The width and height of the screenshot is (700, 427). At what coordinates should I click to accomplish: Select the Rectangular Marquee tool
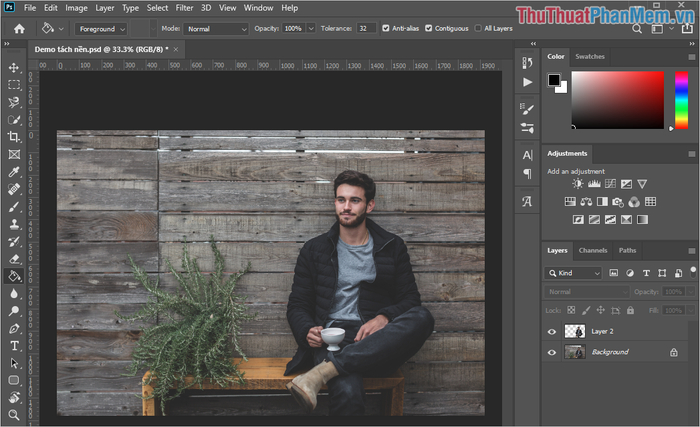click(x=14, y=85)
